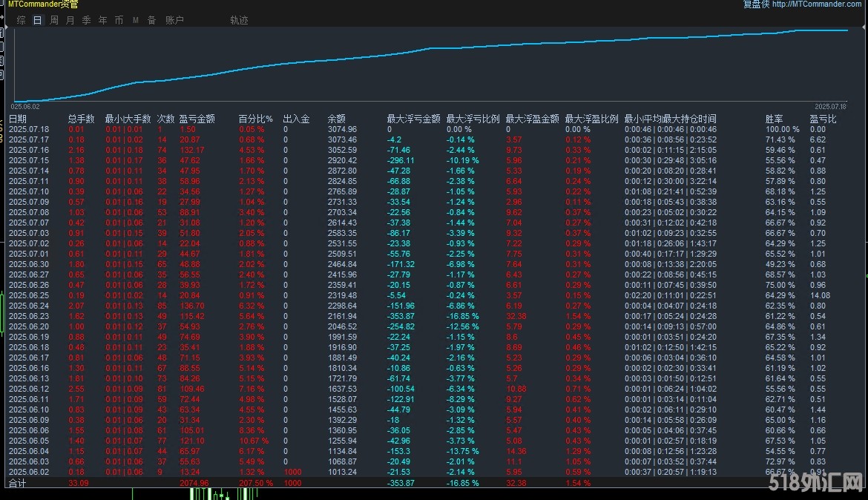Select the 季 quarterly view icon

click(x=87, y=20)
